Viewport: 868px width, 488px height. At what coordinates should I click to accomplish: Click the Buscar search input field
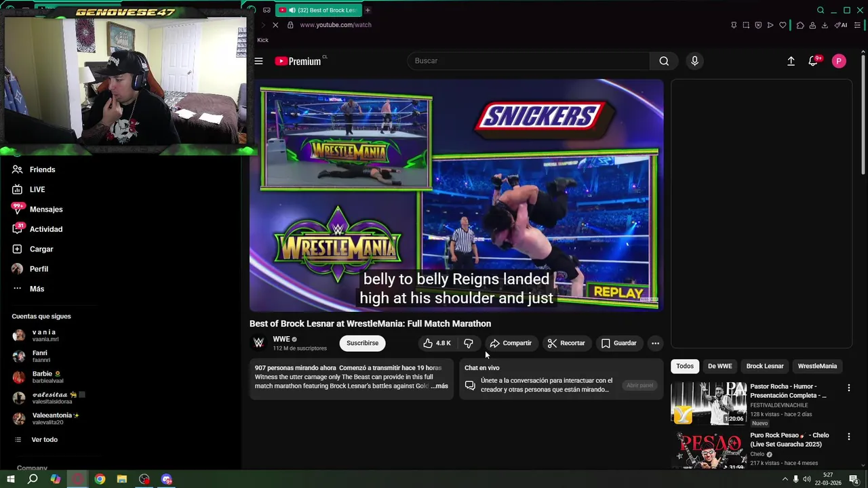tap(529, 61)
